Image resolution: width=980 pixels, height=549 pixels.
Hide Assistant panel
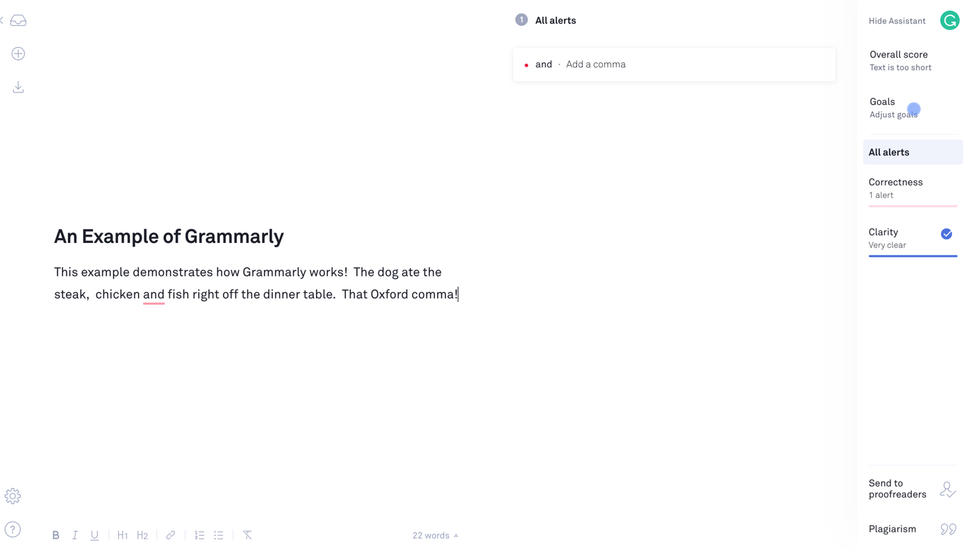(x=897, y=20)
